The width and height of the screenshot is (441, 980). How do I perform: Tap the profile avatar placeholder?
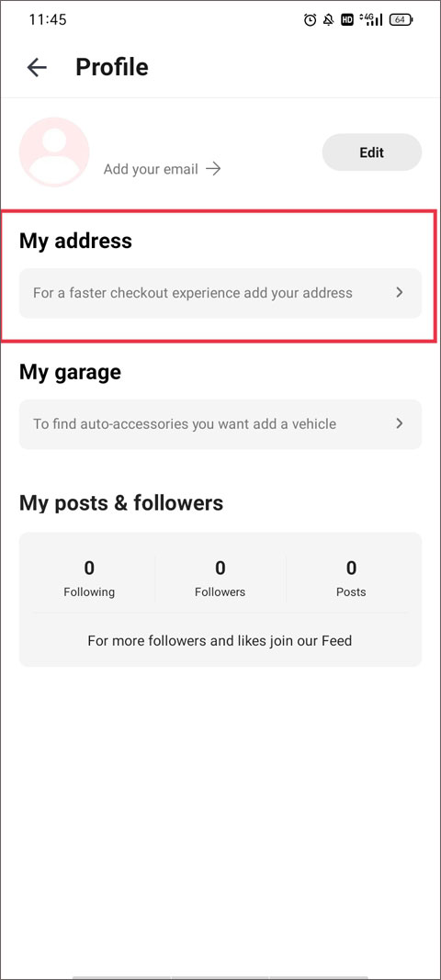(x=54, y=152)
